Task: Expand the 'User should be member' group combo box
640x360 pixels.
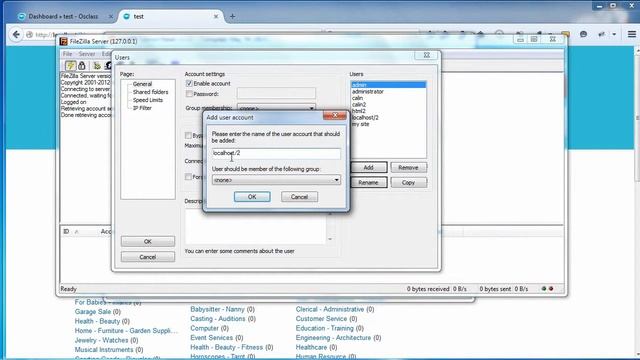Action: pyautogui.click(x=276, y=180)
